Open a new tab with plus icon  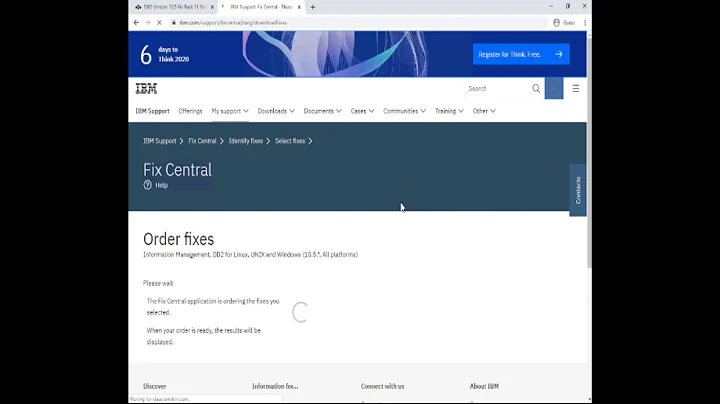(313, 7)
